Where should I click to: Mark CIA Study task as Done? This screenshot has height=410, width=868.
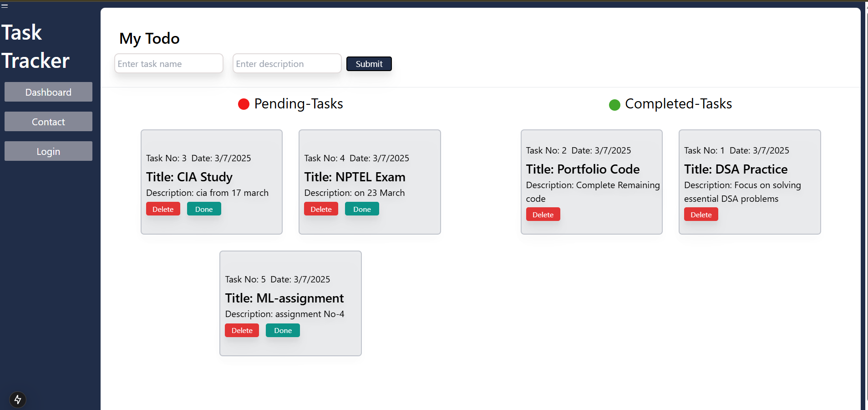click(204, 209)
